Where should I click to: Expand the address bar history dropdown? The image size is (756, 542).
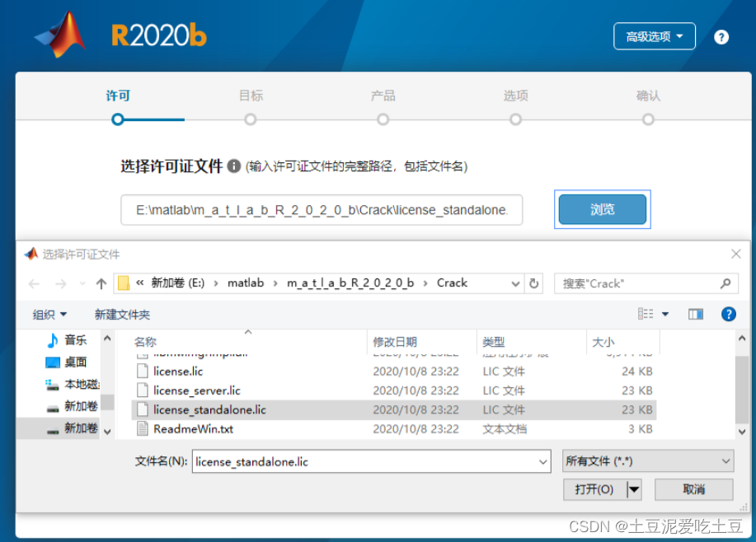515,283
